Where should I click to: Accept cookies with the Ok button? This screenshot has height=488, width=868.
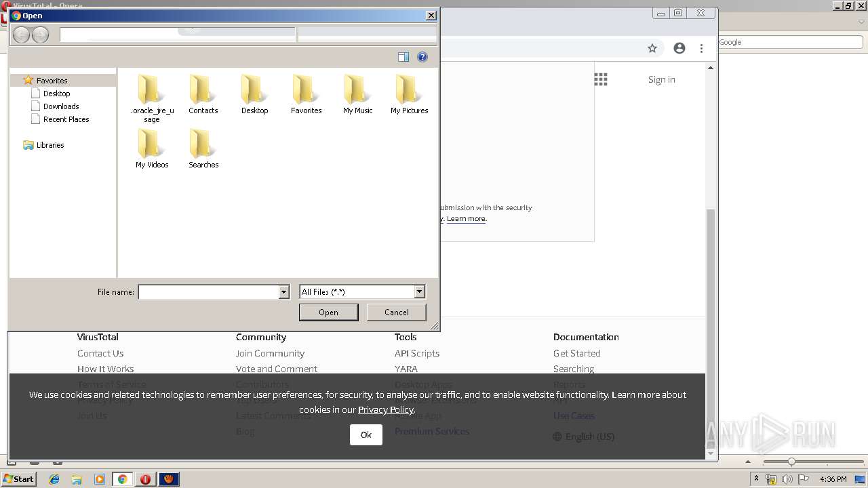point(366,435)
